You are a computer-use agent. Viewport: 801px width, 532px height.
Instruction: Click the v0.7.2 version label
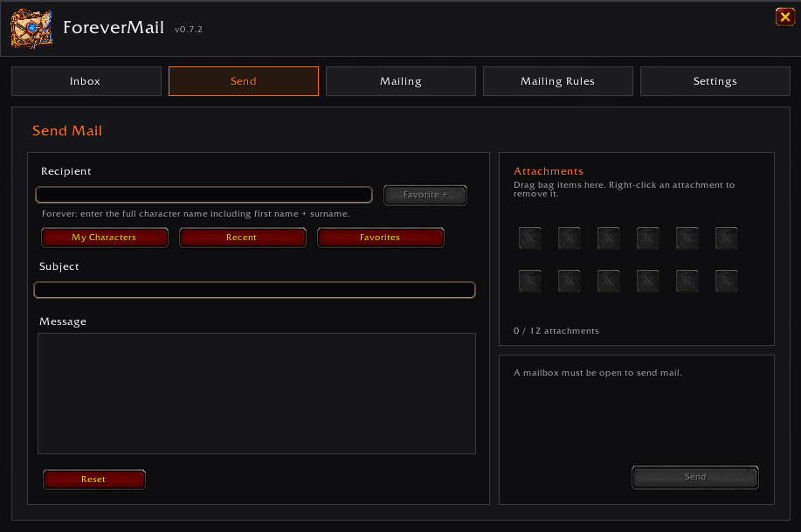tap(189, 30)
